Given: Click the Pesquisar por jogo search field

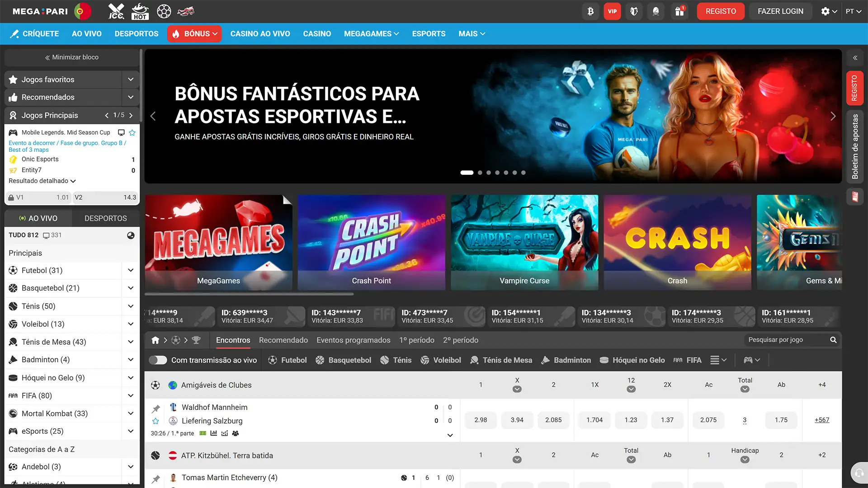Looking at the screenshot, I should (x=786, y=340).
